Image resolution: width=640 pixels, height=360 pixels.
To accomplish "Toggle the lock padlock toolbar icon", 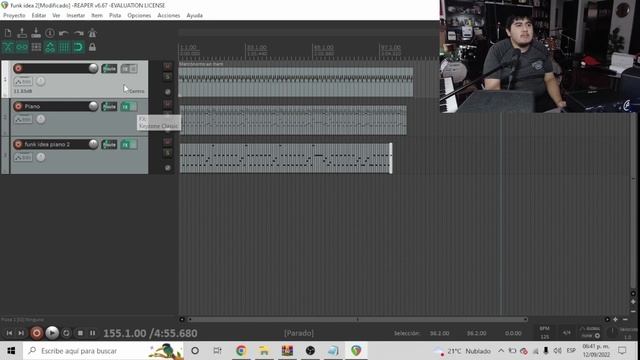I will [93, 47].
